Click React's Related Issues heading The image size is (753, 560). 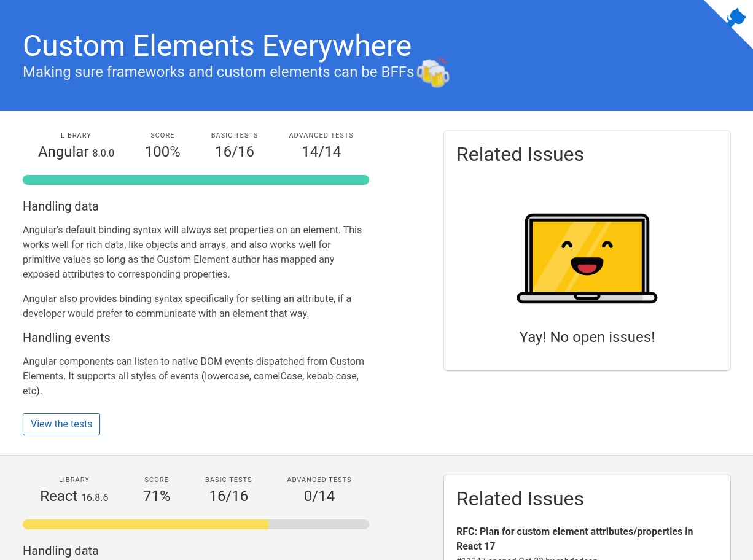point(520,499)
